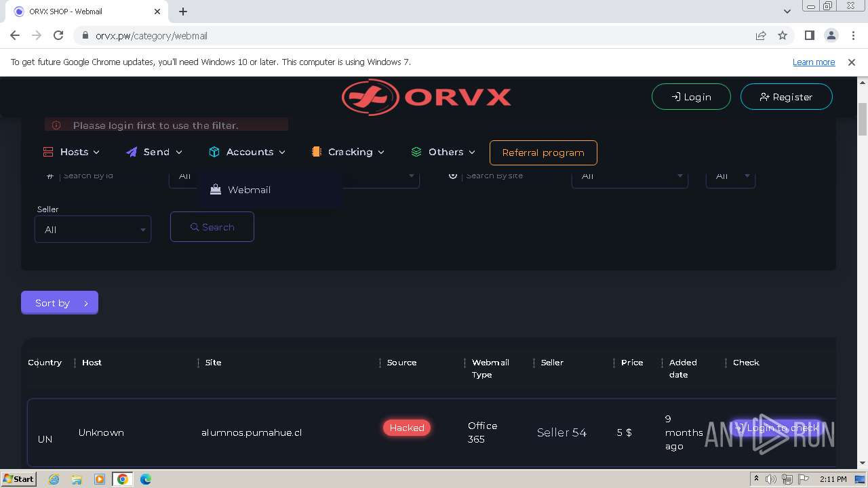The height and width of the screenshot is (488, 868).
Task: Click the Referral program button
Action: point(543,152)
